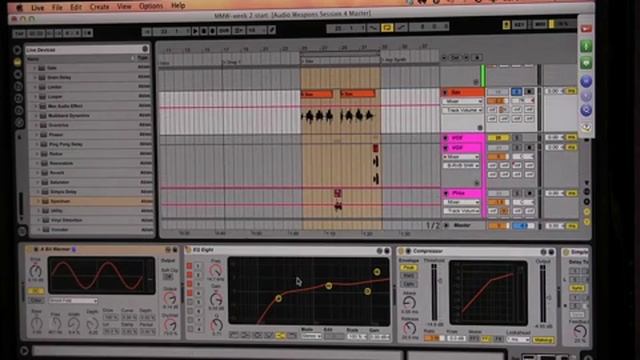Select the Live Devices browser icon
The image size is (640, 360).
18,62
